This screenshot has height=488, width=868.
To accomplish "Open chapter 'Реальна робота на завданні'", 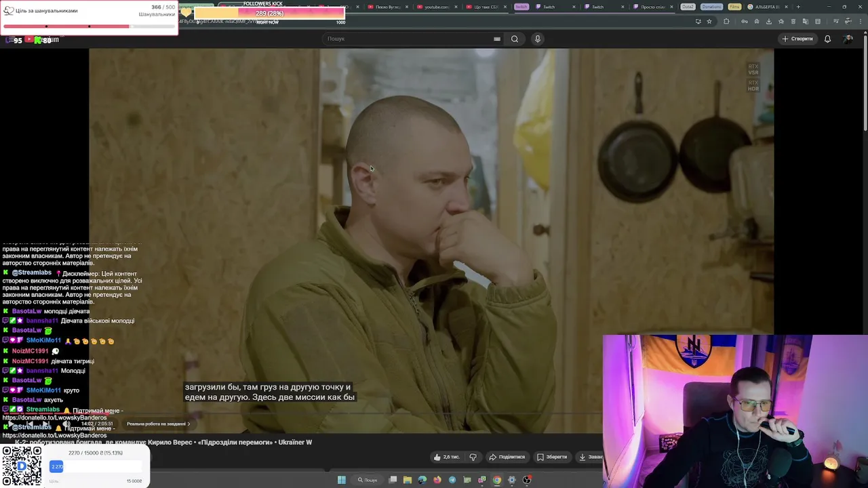I will coord(158,424).
